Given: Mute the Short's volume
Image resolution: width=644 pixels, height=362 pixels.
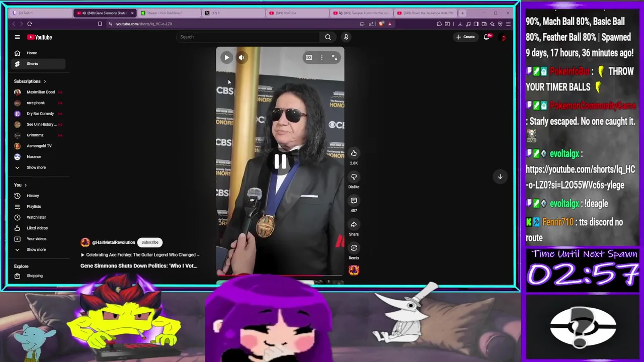Looking at the screenshot, I should (241, 57).
